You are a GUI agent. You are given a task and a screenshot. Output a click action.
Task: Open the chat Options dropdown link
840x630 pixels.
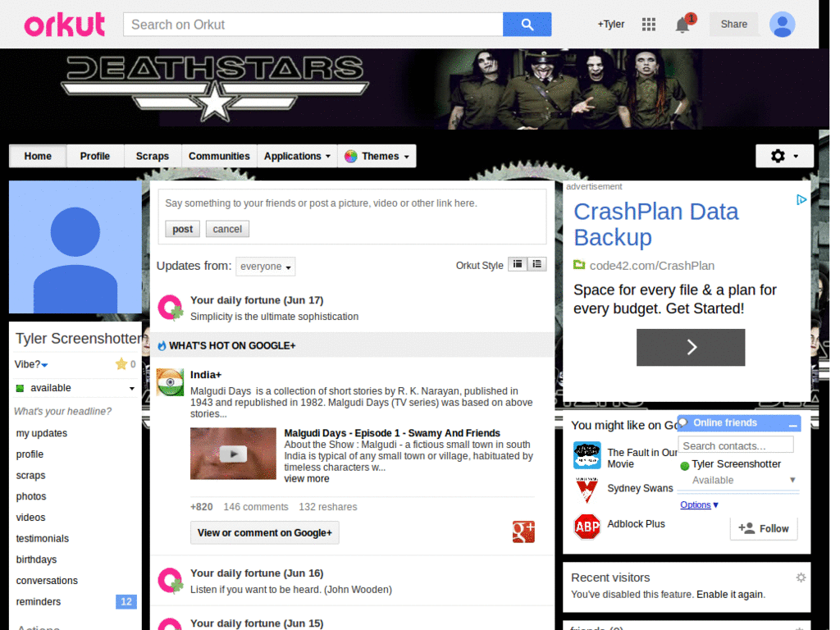click(699, 504)
